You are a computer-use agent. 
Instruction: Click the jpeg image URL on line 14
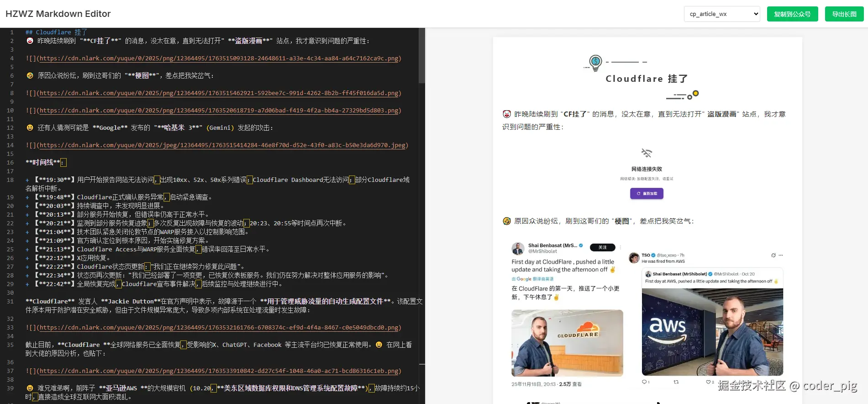(x=222, y=145)
